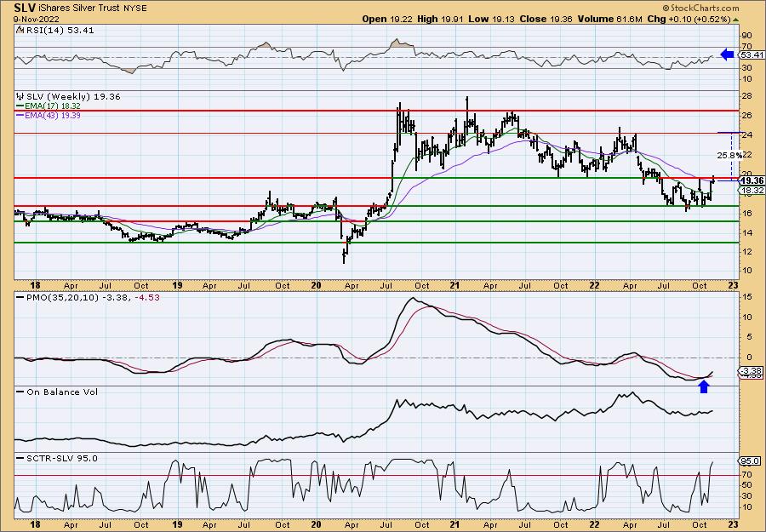766x532 pixels.
Task: Click the 'EMA(43) 19.39' legend text
Action: [53, 116]
